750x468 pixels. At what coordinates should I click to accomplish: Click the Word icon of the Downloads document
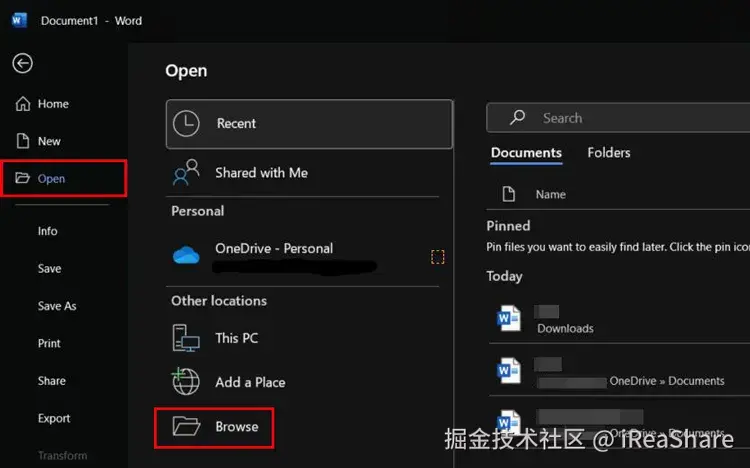click(509, 318)
